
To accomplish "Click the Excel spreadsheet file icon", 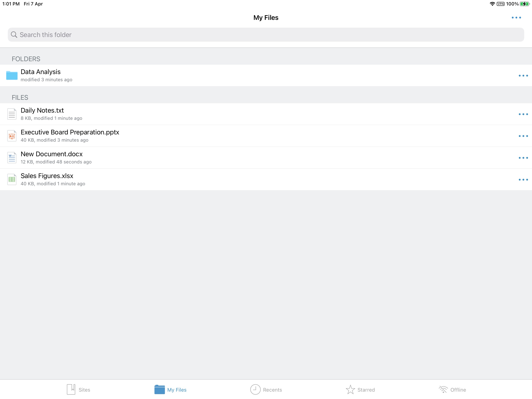I will coord(12,179).
